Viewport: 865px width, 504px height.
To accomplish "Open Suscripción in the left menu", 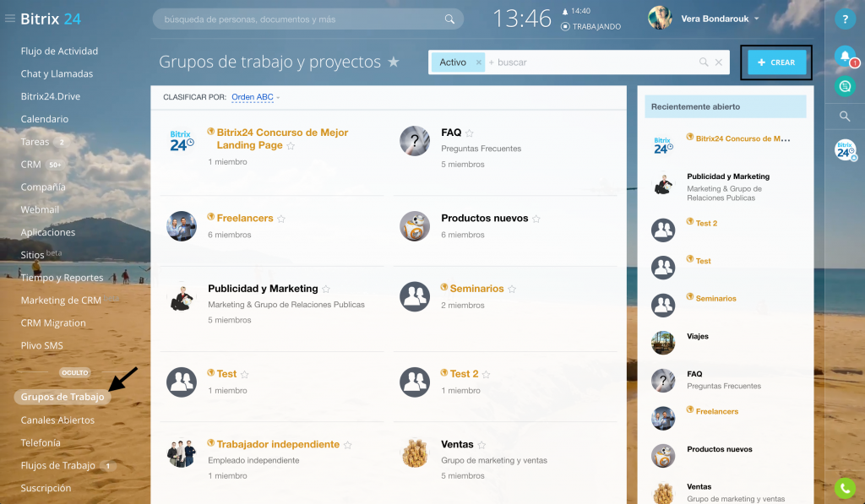I will pos(46,488).
